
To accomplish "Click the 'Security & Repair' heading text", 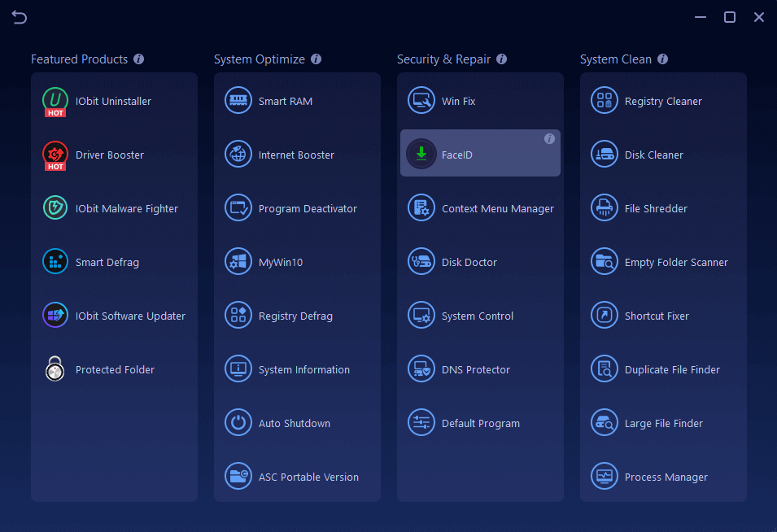I will (443, 59).
